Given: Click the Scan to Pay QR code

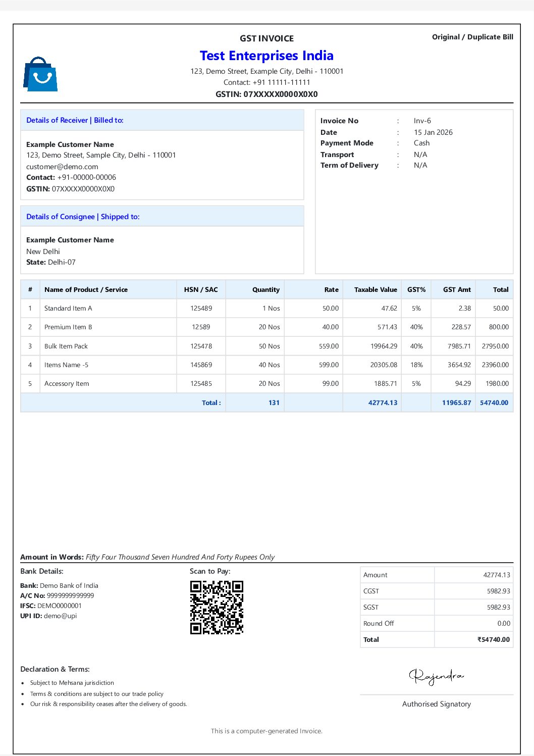Looking at the screenshot, I should pos(217,608).
